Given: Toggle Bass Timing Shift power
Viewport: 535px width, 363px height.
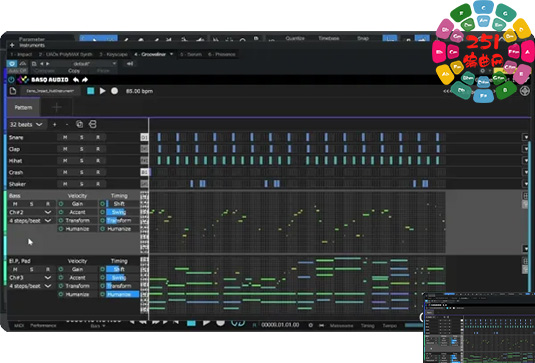Looking at the screenshot, I should [102, 204].
